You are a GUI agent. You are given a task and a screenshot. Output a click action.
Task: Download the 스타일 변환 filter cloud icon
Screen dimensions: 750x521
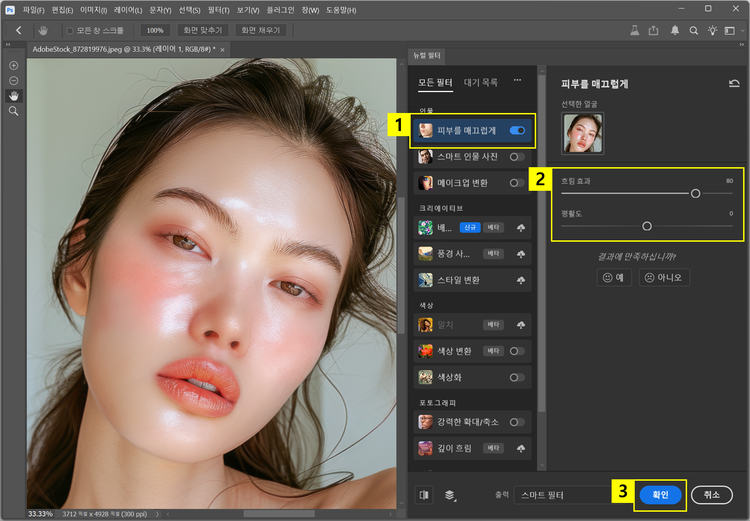click(521, 280)
